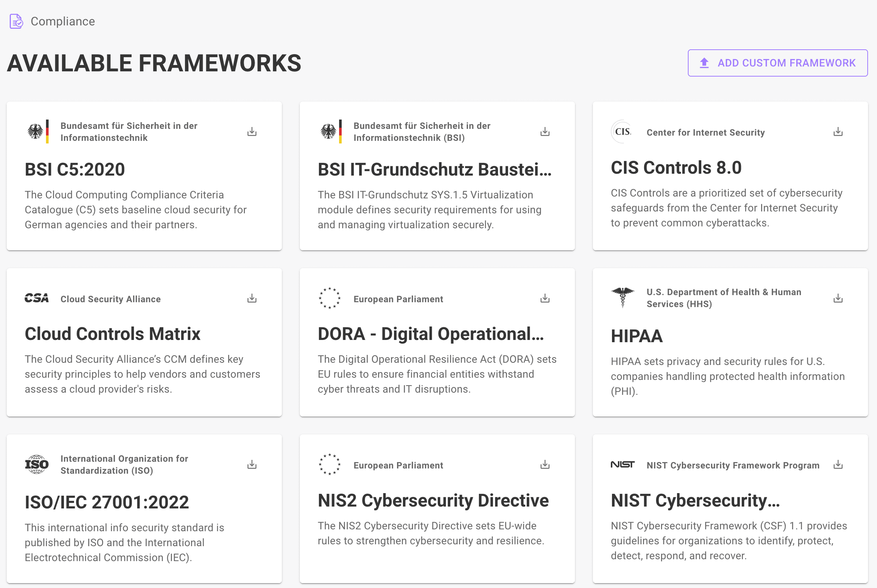877x588 pixels.
Task: Download the BSI C5:2020 framework
Action: coord(252,131)
